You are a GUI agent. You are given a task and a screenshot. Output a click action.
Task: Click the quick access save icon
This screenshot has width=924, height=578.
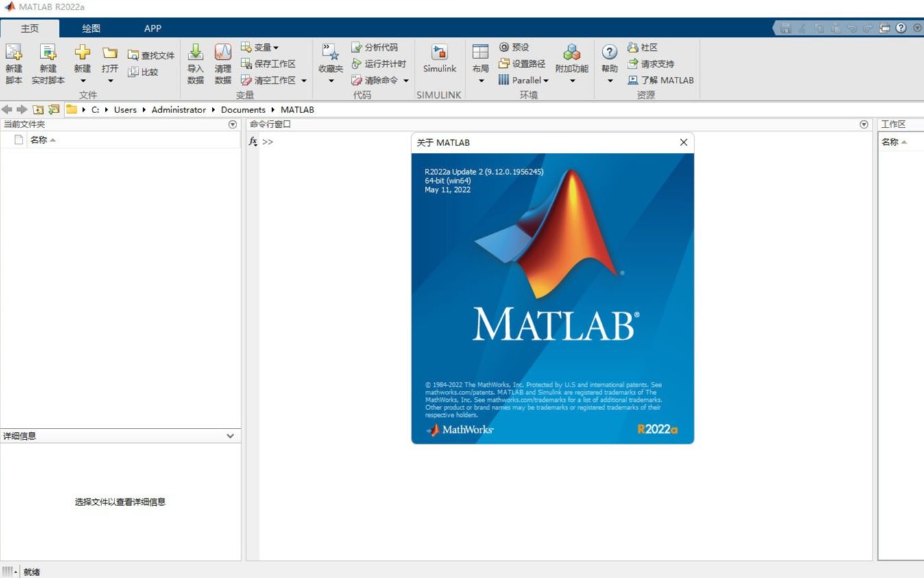point(786,28)
